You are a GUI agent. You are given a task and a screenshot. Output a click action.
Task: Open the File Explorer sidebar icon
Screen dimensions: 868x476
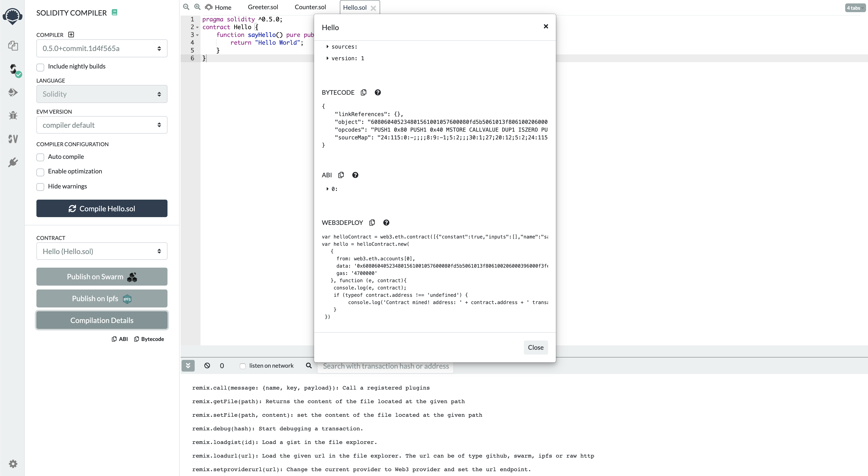click(13, 45)
